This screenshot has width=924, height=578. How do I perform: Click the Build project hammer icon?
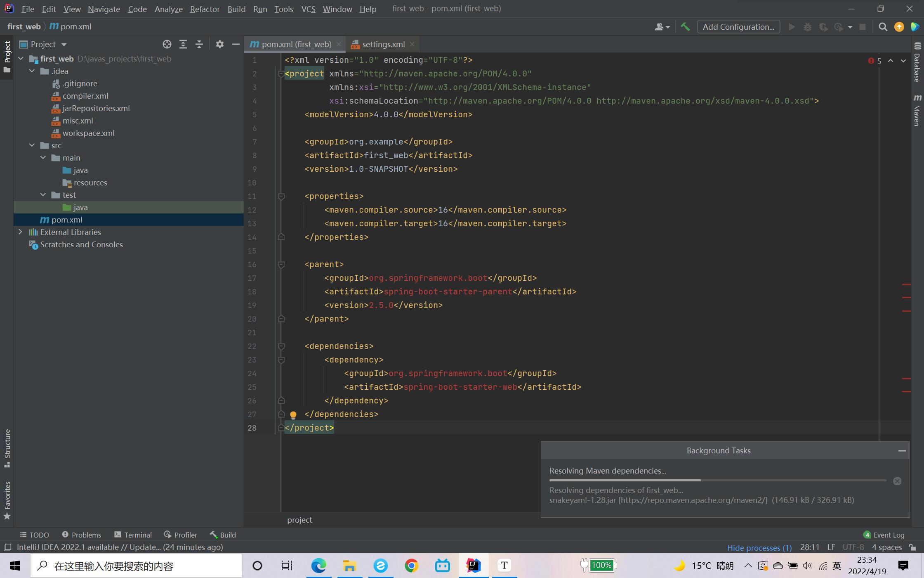tap(685, 27)
